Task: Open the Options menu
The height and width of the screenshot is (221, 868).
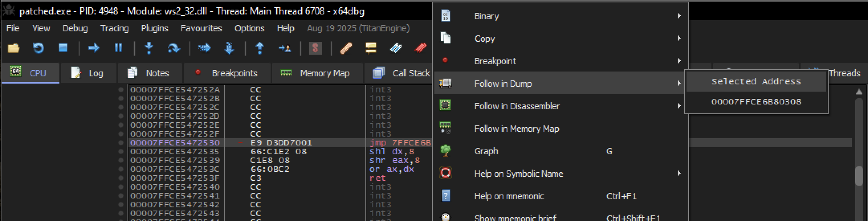Action: [249, 28]
